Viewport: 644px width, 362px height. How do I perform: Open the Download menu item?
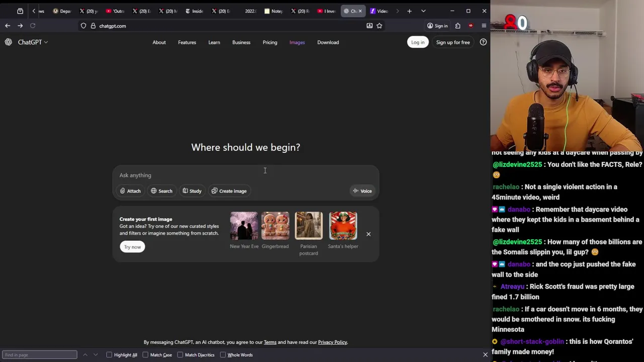328,42
